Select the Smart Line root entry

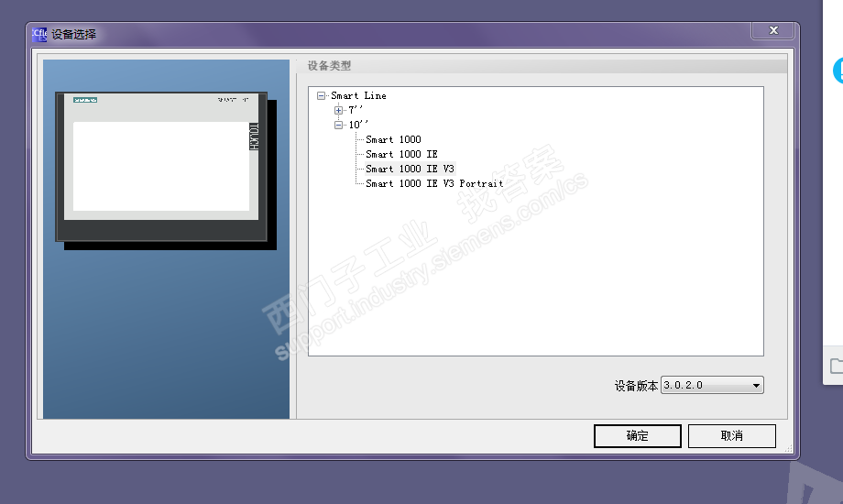point(358,95)
